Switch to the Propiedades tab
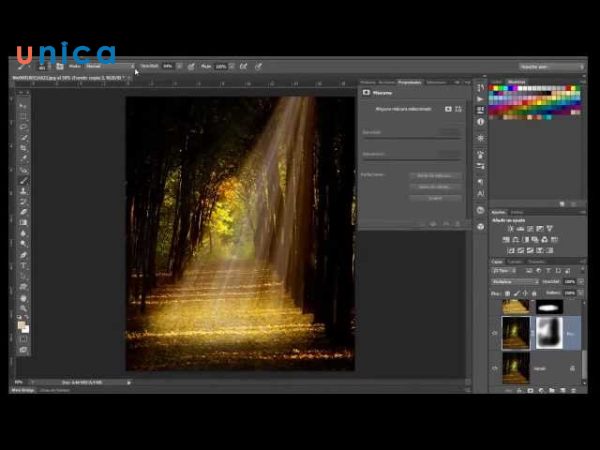 click(x=409, y=82)
